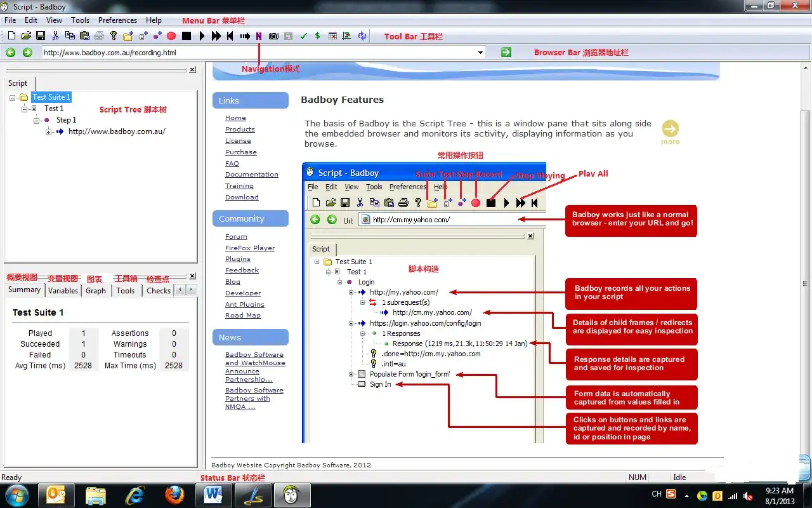
Task: Cut the selection with the scissors icon
Action: click(x=56, y=36)
